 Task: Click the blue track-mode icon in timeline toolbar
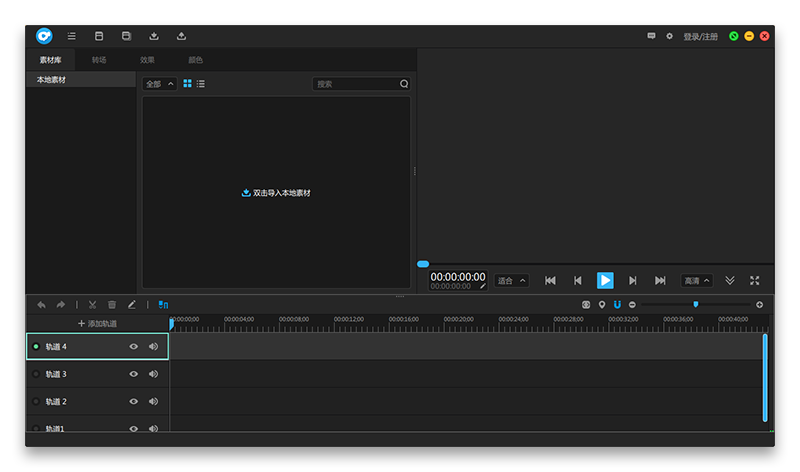click(163, 305)
